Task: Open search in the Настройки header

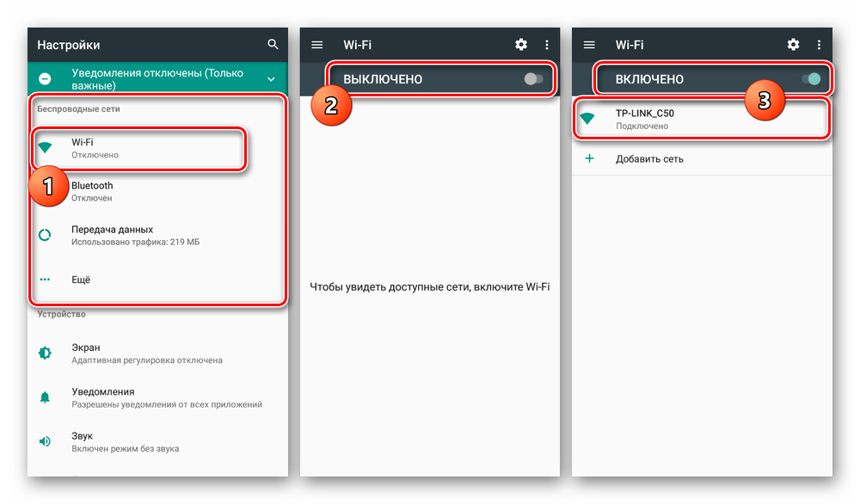Action: [273, 45]
